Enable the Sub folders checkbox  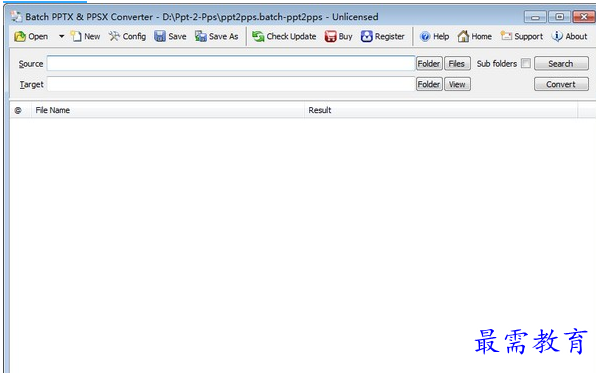[526, 63]
